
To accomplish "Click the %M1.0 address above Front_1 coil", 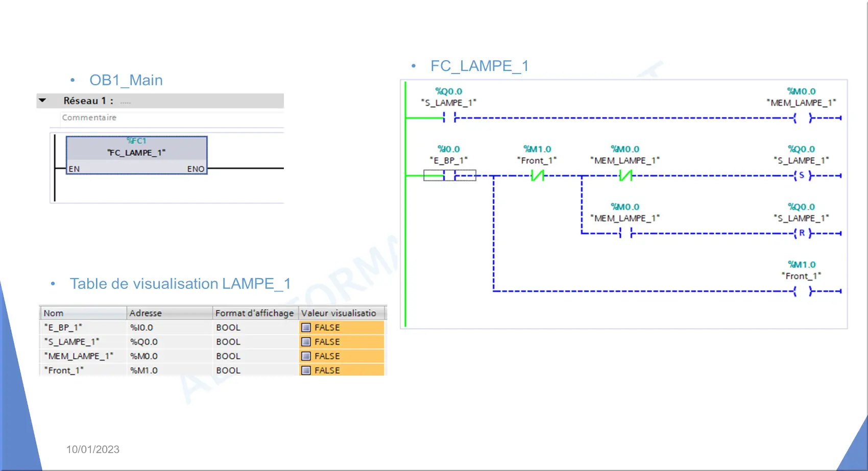I will point(802,264).
